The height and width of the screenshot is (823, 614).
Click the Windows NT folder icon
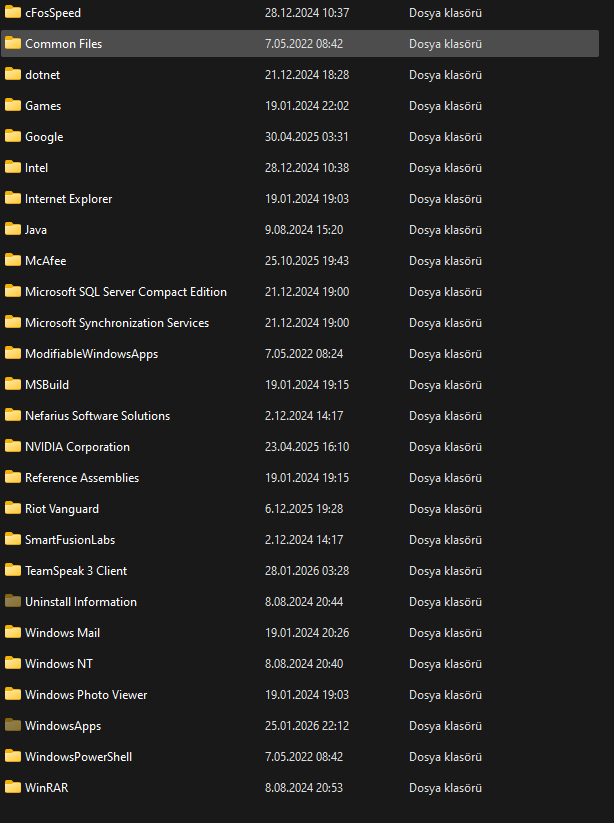point(13,662)
